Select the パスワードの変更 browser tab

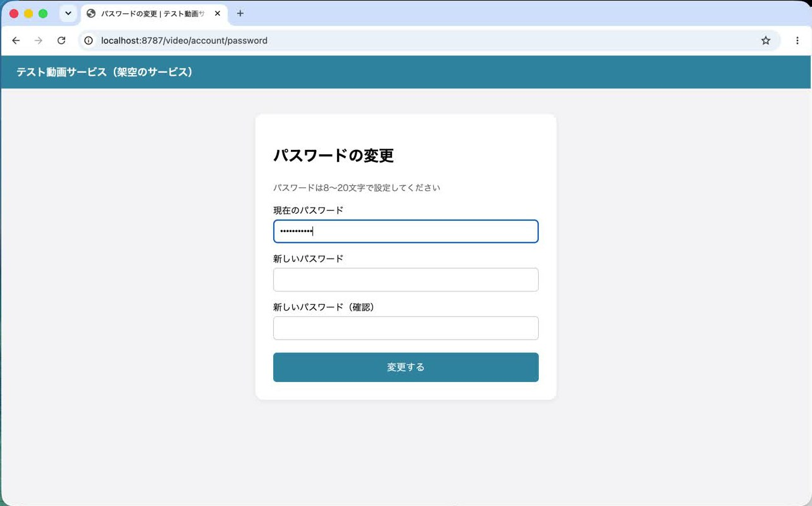pyautogui.click(x=154, y=13)
